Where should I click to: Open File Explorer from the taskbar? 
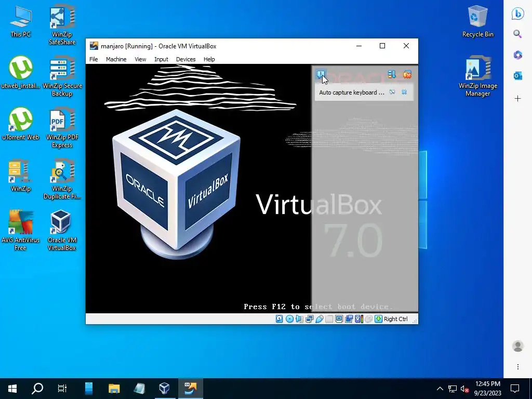114,389
